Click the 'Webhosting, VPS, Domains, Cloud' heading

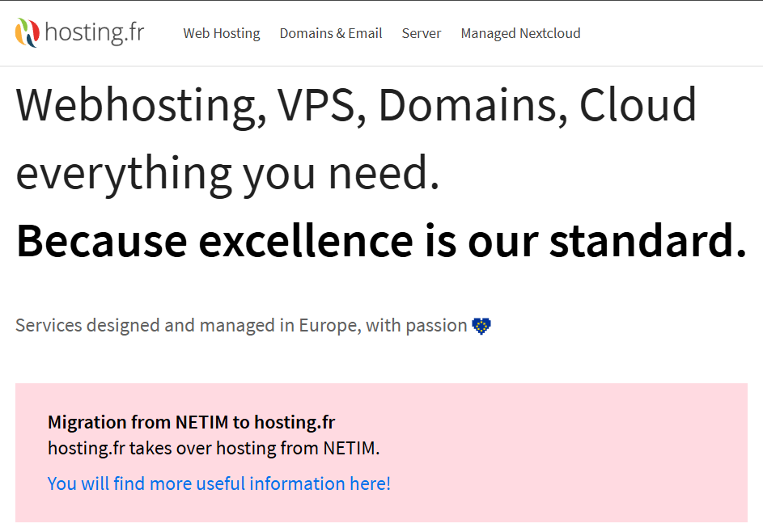356,105
